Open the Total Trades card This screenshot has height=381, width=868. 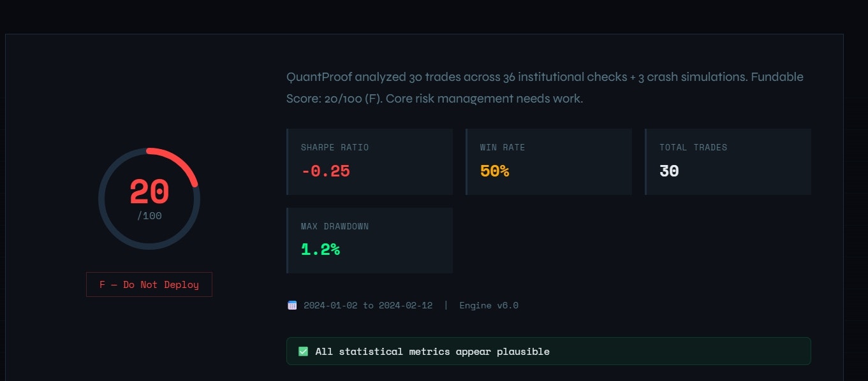click(728, 161)
